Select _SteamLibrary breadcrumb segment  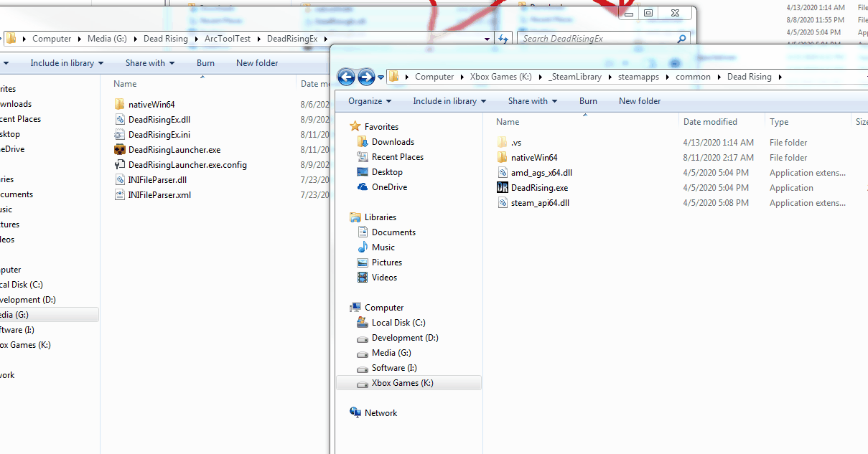coord(574,77)
